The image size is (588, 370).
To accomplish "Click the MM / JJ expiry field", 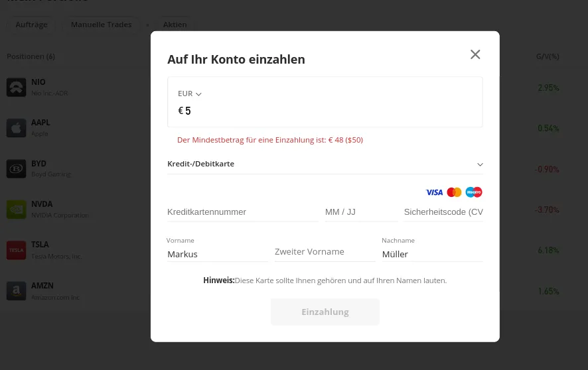I will (361, 212).
